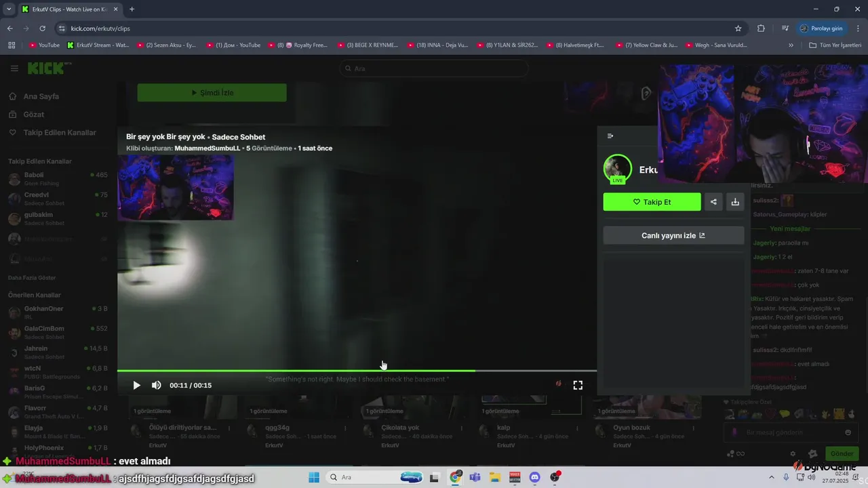Screen dimensions: 868x488
Task: Open chat settings gear icon
Action: tap(793, 454)
